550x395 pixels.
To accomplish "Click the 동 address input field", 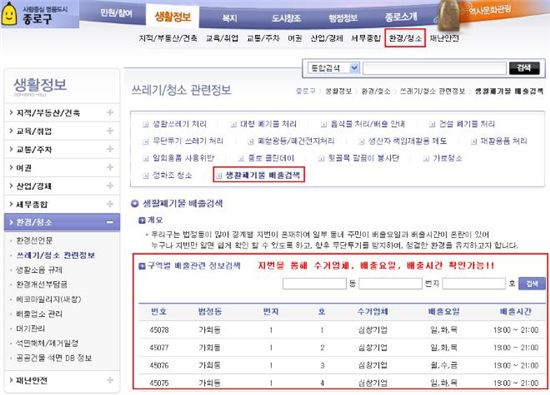I will tap(314, 283).
